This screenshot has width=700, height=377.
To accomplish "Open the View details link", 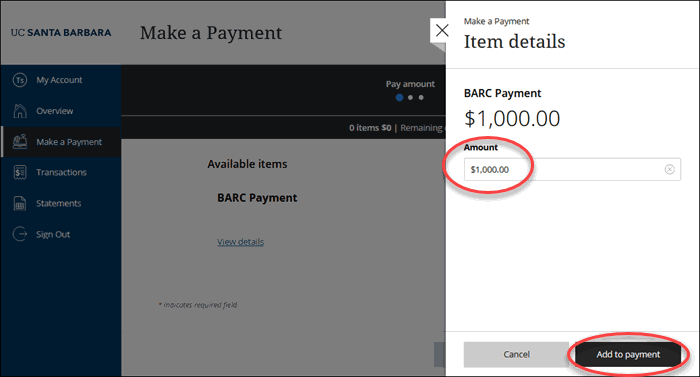I will [240, 242].
